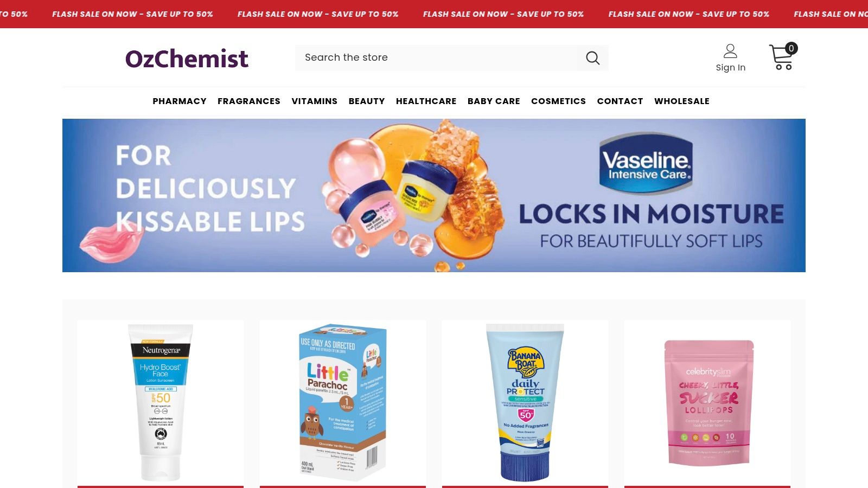Click the Sign In user icon
This screenshot has height=488, width=868.
click(730, 51)
